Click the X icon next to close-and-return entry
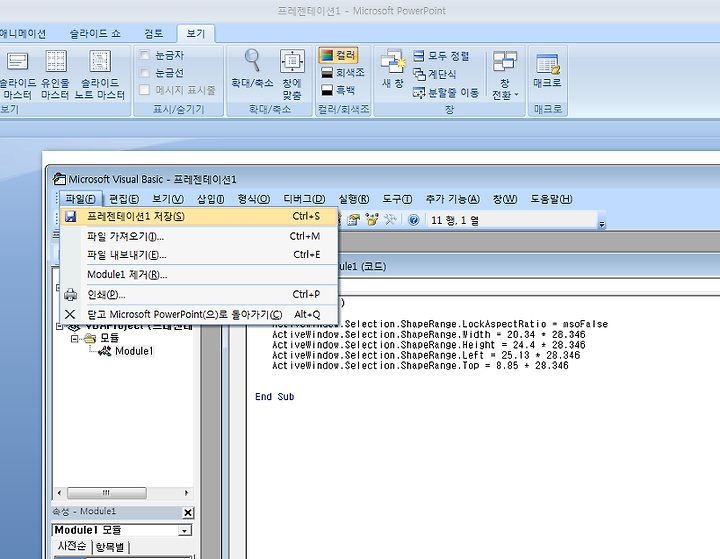 70,315
